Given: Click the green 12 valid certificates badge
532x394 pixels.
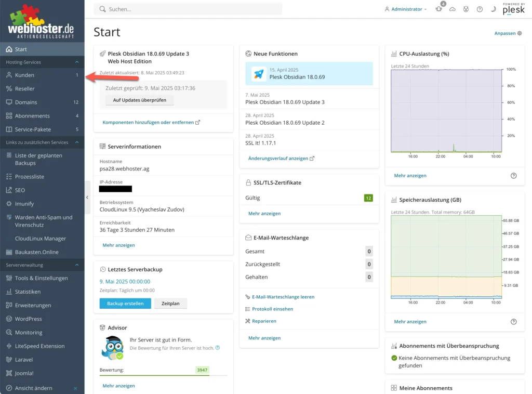Looking at the screenshot, I should pos(368,198).
